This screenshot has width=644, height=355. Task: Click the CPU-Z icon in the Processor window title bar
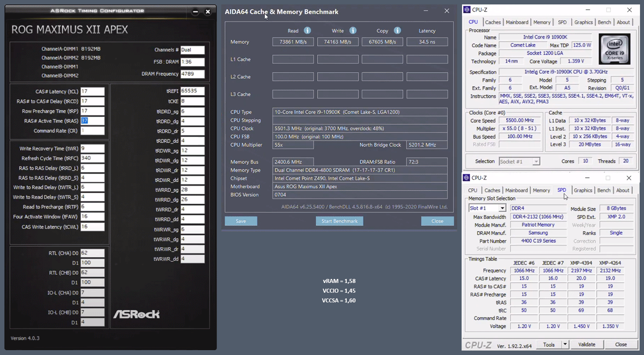466,10
